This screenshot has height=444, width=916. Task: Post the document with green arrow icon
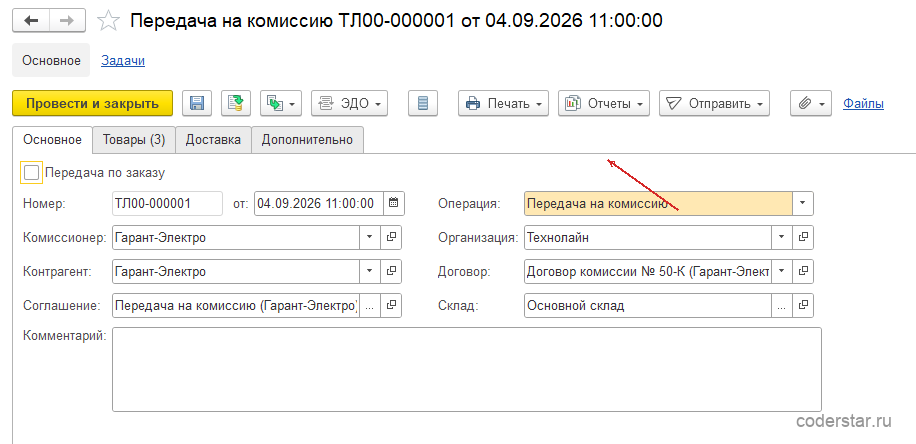(235, 104)
